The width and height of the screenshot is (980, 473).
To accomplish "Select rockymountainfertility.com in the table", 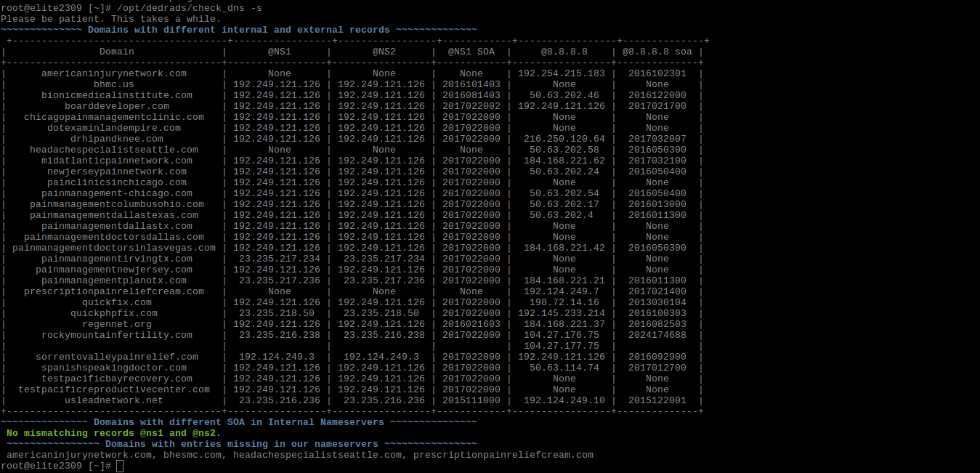I will 116,335.
